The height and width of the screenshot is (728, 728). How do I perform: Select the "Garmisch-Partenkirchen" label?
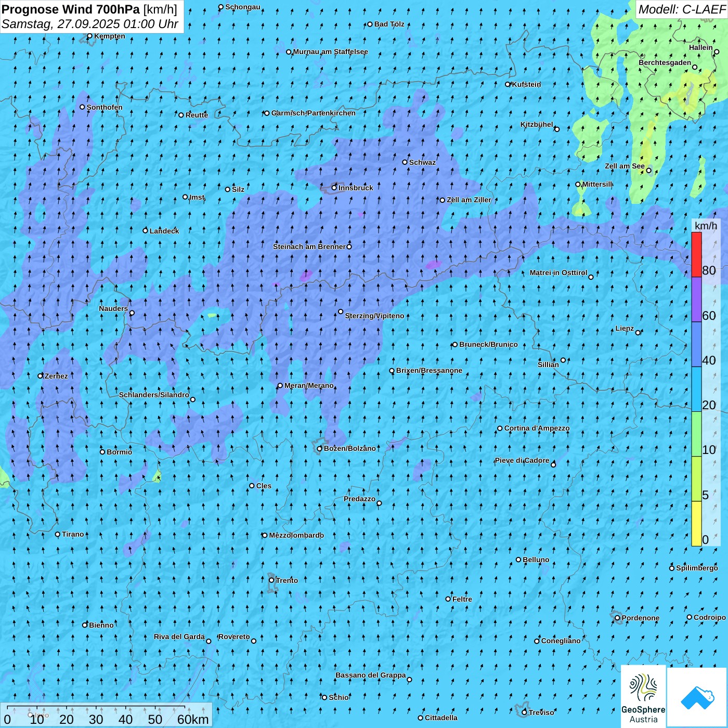[x=314, y=113]
